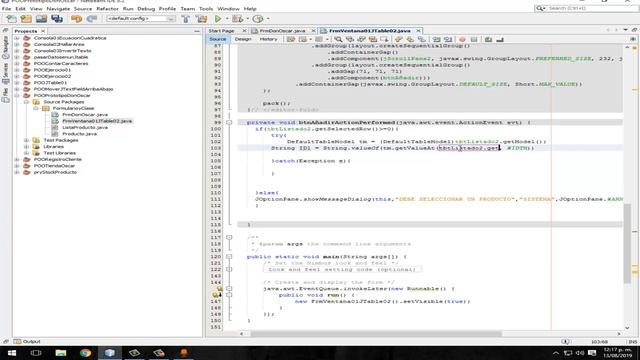Open the Debug menu
The image size is (640, 360).
[x=146, y=9]
